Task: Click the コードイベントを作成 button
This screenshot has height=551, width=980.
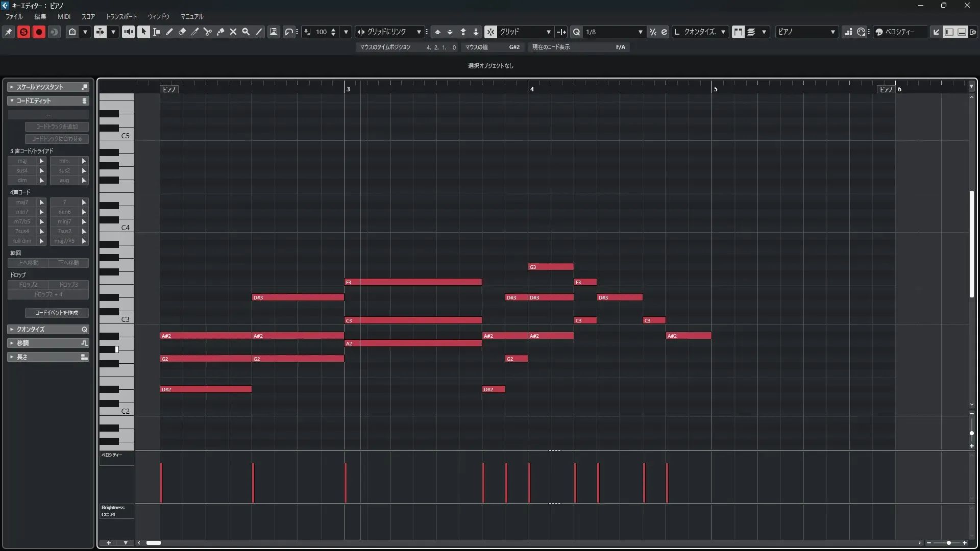Action: [57, 313]
